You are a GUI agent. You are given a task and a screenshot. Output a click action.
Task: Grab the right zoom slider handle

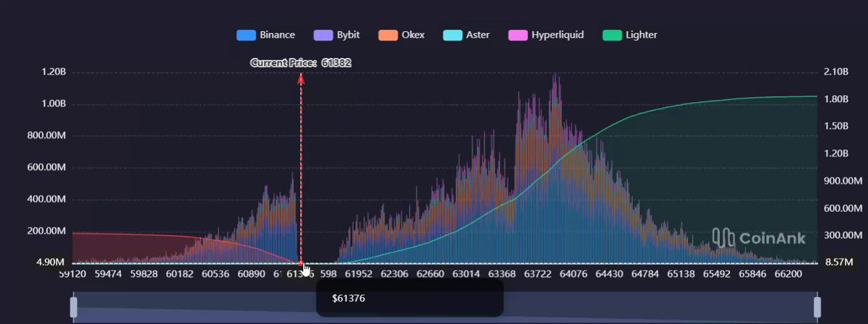(818, 307)
